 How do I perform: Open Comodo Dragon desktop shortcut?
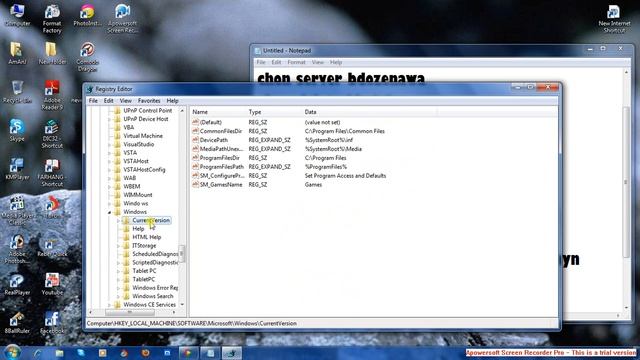[x=87, y=56]
